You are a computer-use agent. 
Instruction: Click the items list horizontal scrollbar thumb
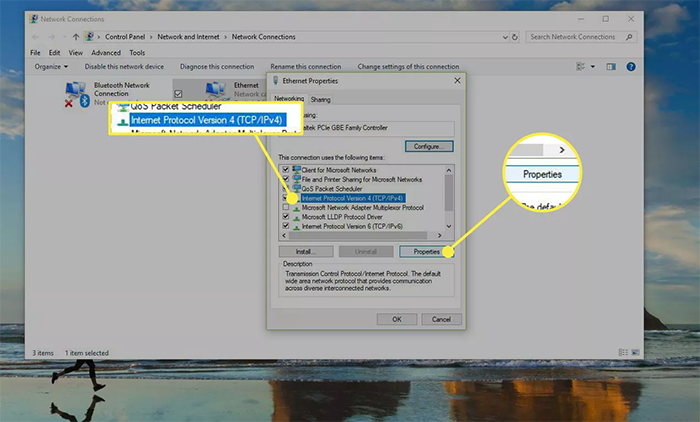(358, 235)
